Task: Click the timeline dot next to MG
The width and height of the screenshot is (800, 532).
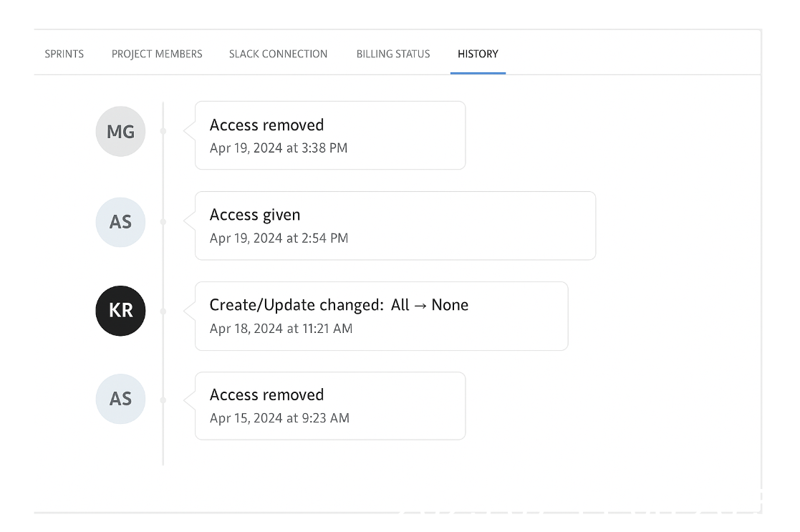Action: pyautogui.click(x=163, y=131)
